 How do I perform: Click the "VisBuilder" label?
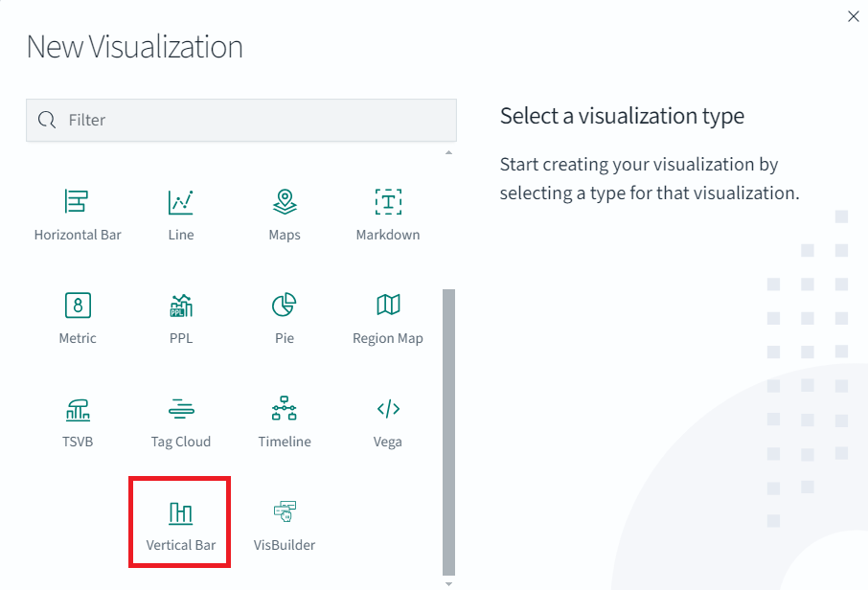pos(285,545)
